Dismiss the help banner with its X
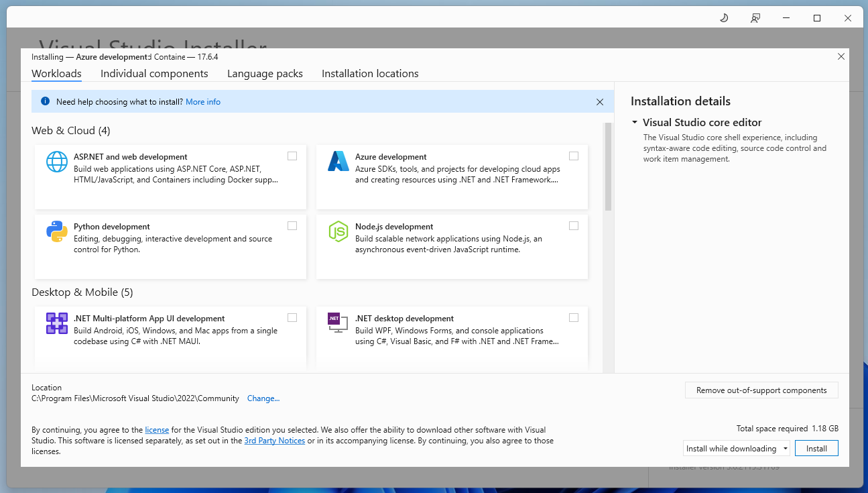 (x=600, y=102)
